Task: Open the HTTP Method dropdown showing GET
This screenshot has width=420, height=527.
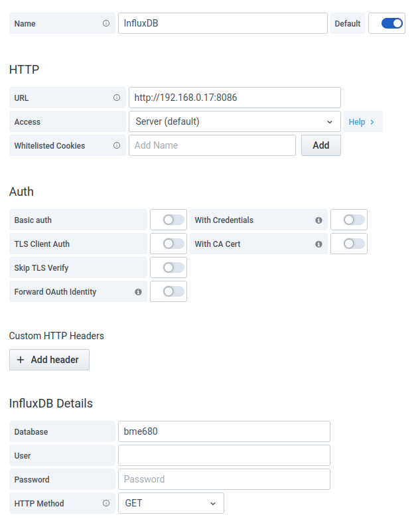Action: 171,503
